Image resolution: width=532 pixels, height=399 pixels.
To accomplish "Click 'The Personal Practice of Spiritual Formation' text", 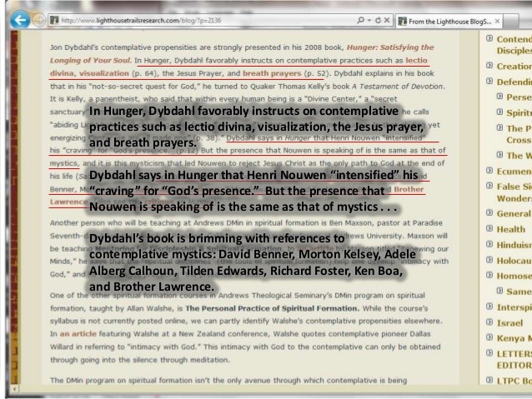I will click(x=272, y=308).
